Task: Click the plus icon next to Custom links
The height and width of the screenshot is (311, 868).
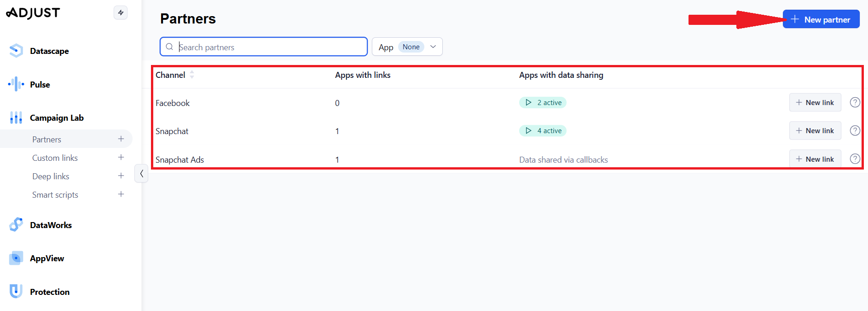Action: click(121, 158)
